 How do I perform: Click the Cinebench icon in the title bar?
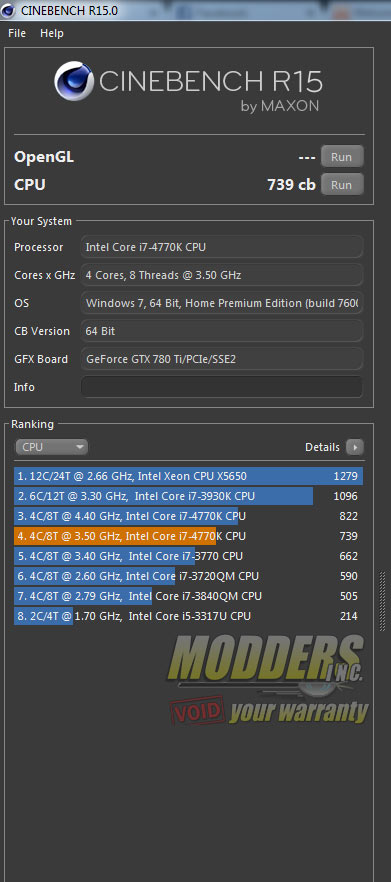(8, 10)
